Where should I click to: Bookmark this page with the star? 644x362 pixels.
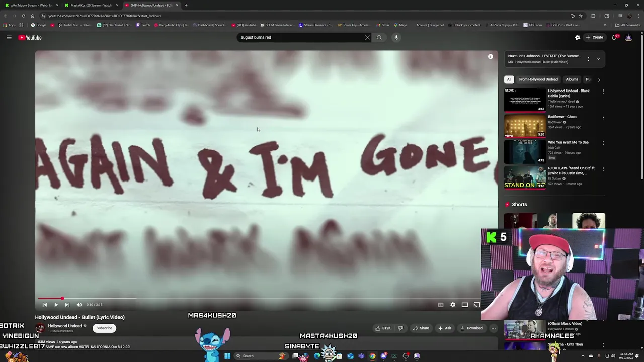click(580, 16)
